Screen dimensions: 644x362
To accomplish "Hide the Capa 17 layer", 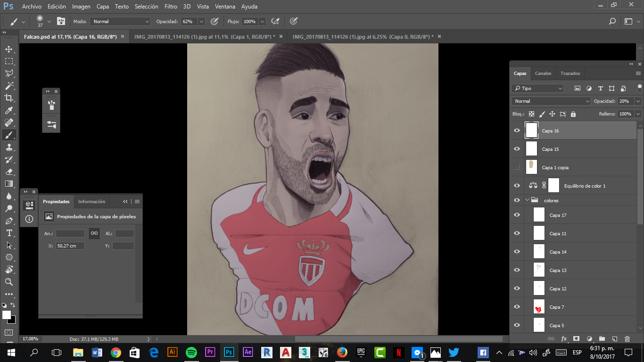I will point(517,215).
